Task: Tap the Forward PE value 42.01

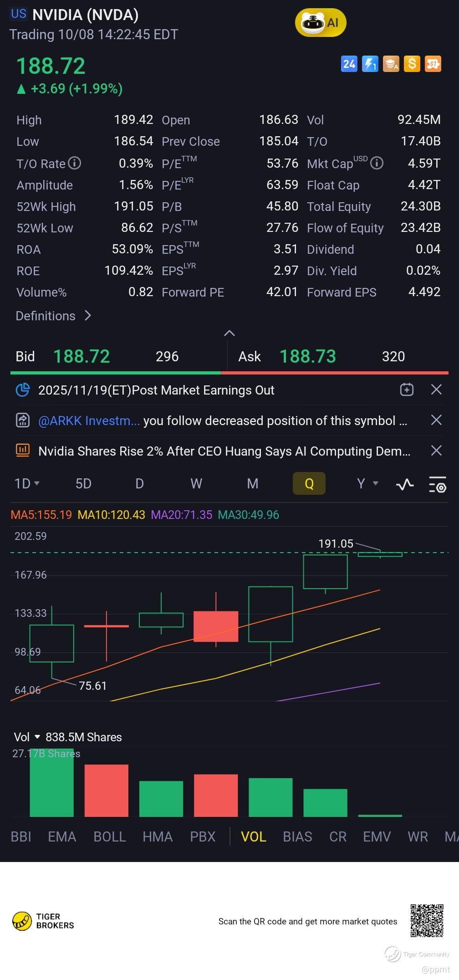Action: (282, 292)
